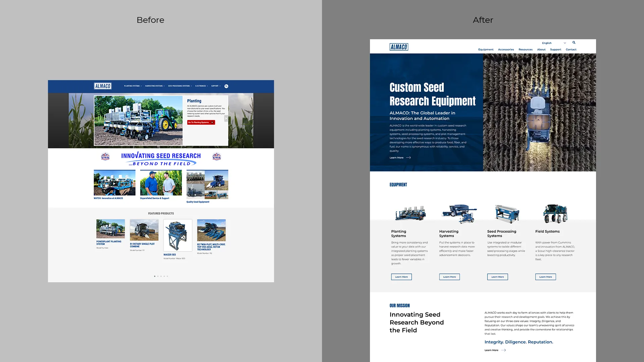This screenshot has height=362, width=644.
Task: Click the Field Systems tractor image in After
Action: pos(555,214)
